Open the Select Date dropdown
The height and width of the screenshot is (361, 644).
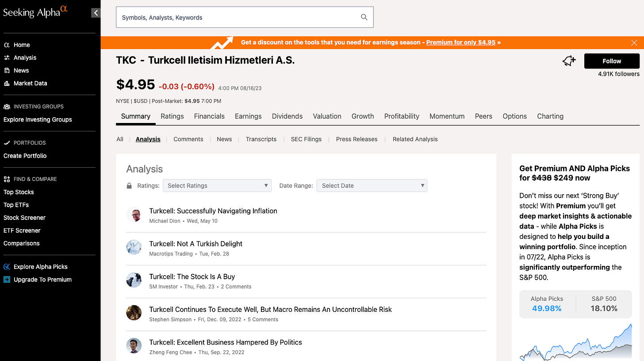[372, 185]
